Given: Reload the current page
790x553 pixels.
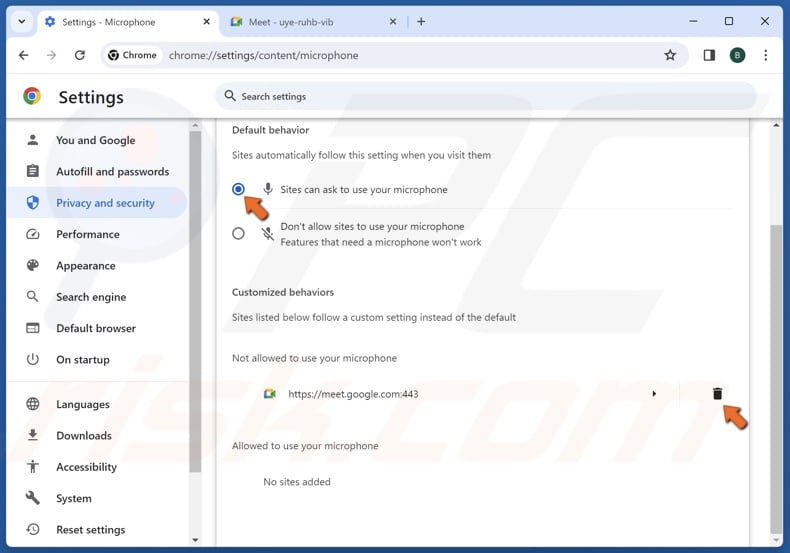Looking at the screenshot, I should click(80, 55).
